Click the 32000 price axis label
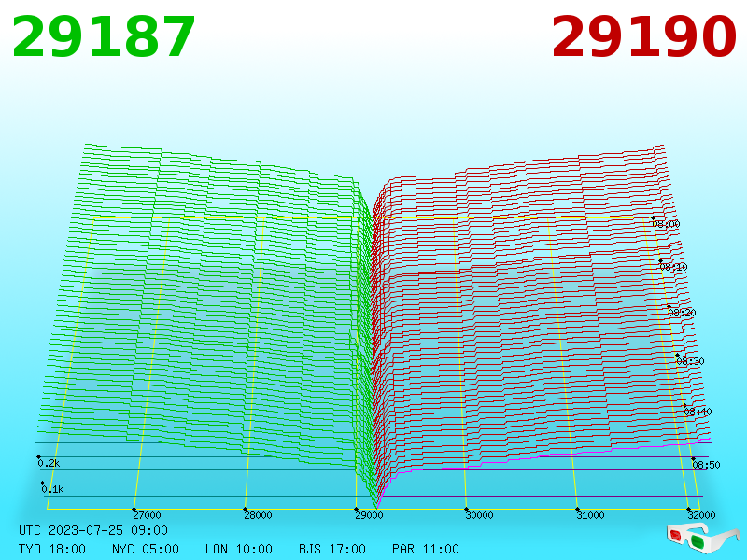This screenshot has width=747, height=560. [x=701, y=515]
